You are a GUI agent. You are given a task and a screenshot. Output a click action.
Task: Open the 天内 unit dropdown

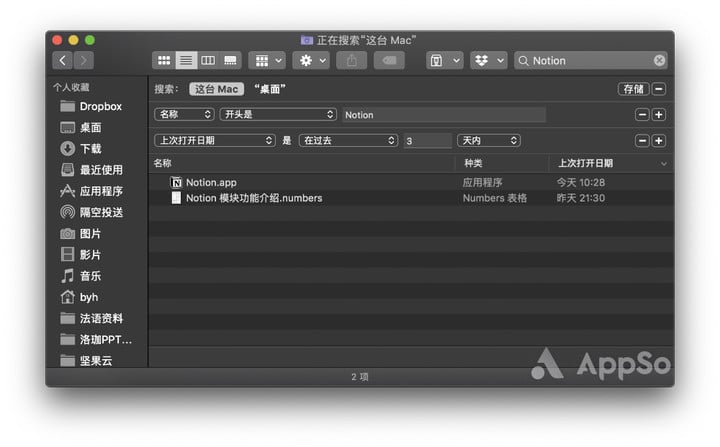click(489, 140)
